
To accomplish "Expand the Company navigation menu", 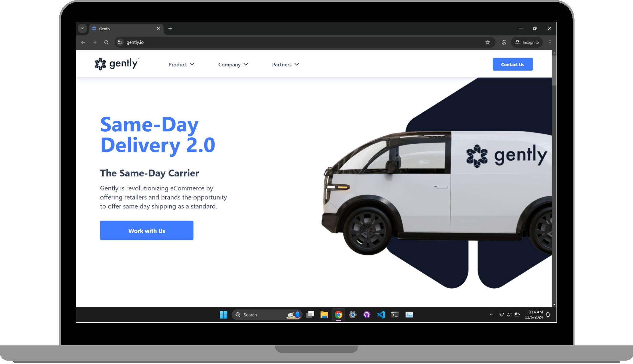I will click(x=233, y=65).
